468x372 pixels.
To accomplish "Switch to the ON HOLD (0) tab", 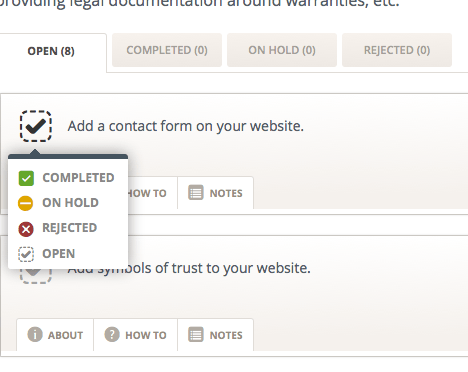I will click(282, 50).
